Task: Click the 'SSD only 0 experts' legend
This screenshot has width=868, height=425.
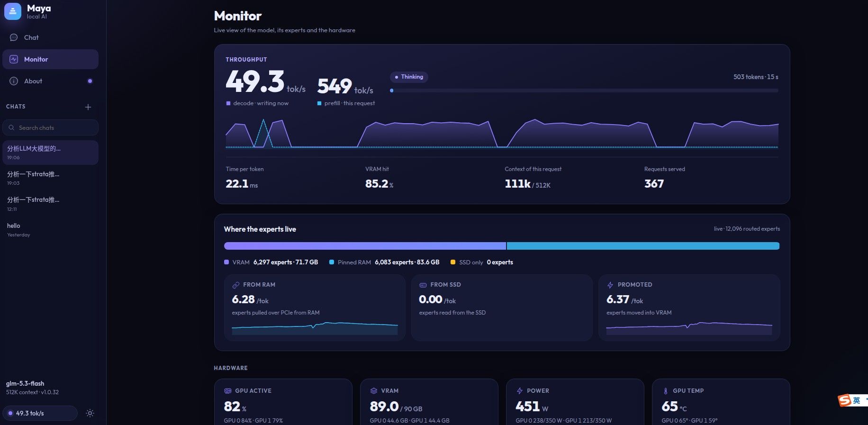Action: [x=481, y=262]
